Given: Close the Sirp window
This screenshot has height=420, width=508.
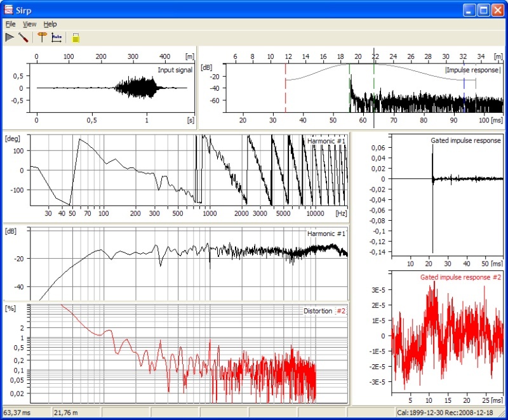Looking at the screenshot, I should coord(498,10).
